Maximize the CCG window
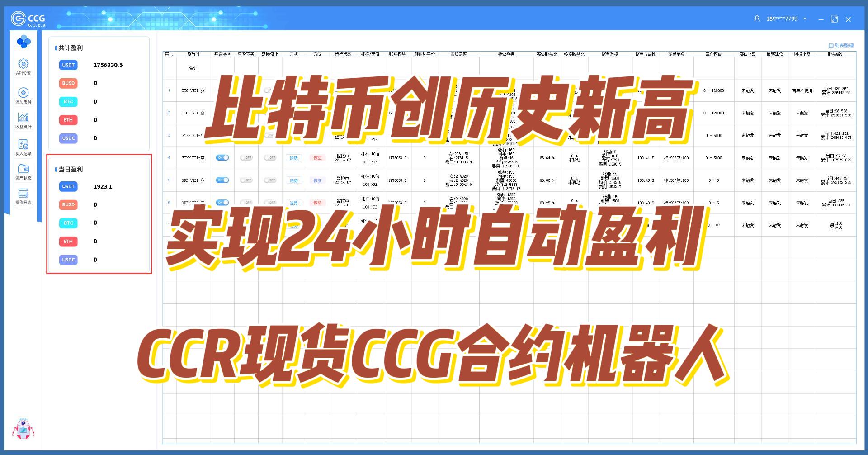 pyautogui.click(x=835, y=19)
